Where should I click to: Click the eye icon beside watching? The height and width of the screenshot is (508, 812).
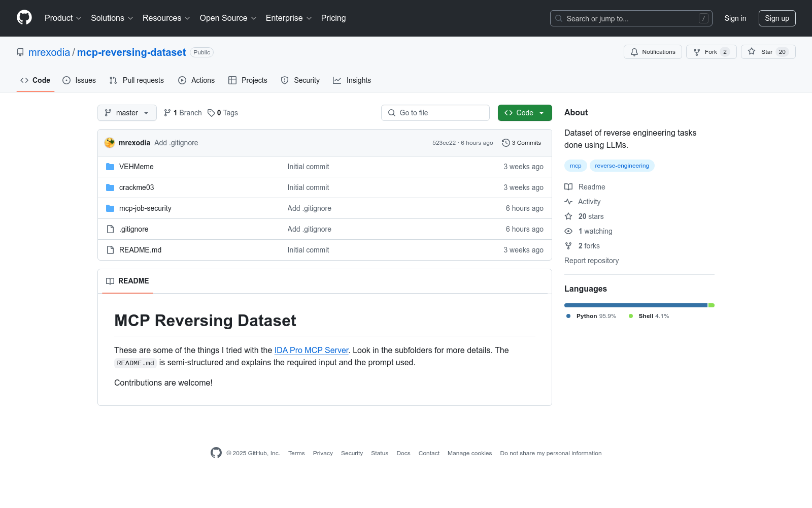568,231
